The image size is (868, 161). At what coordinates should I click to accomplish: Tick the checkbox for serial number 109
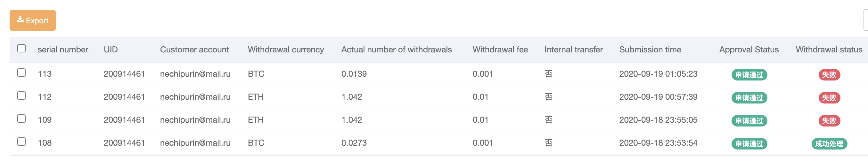click(21, 119)
